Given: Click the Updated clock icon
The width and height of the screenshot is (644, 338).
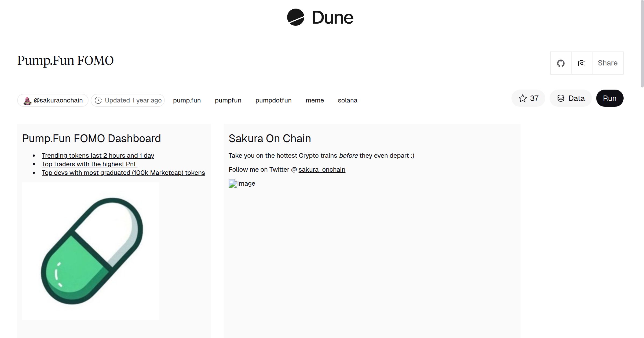Looking at the screenshot, I should click(x=98, y=100).
